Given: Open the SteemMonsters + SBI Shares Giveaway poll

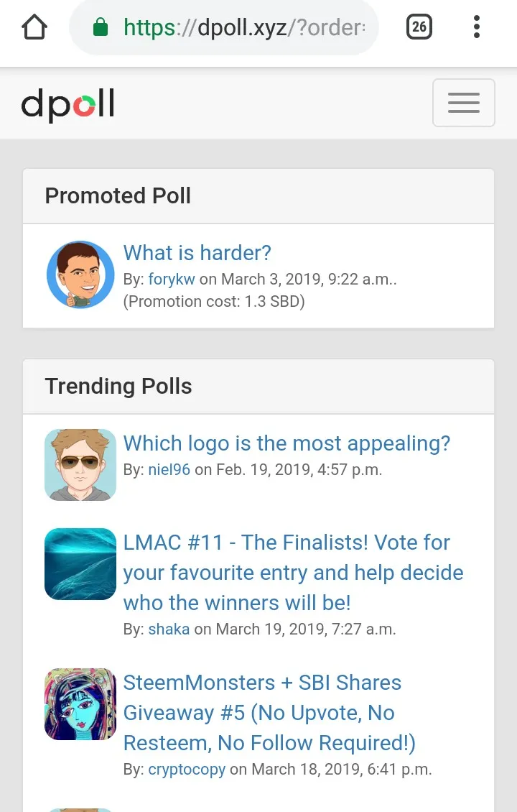Looking at the screenshot, I should [269, 713].
